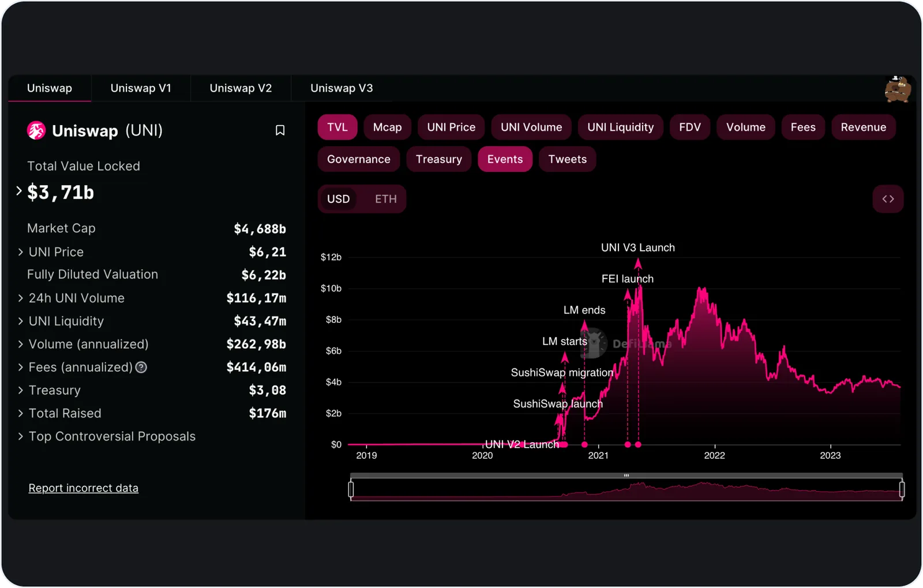Expand Top Controversial Proposals section

click(107, 436)
